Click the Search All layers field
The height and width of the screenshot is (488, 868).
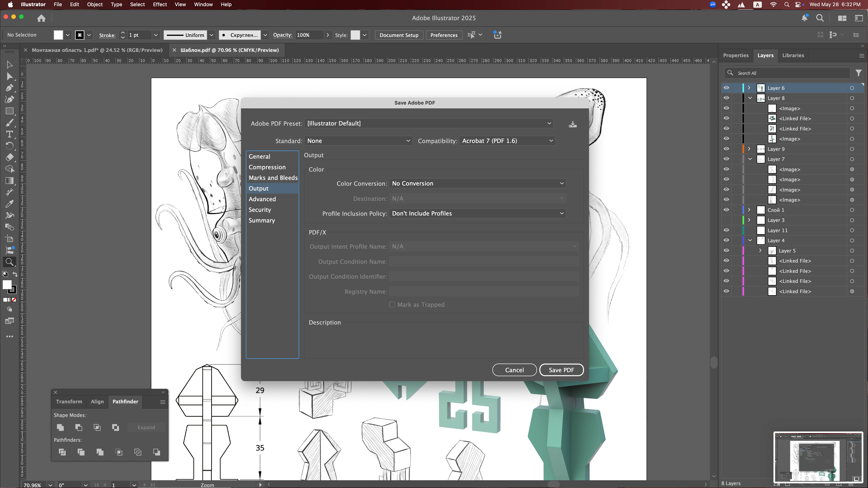click(x=789, y=73)
